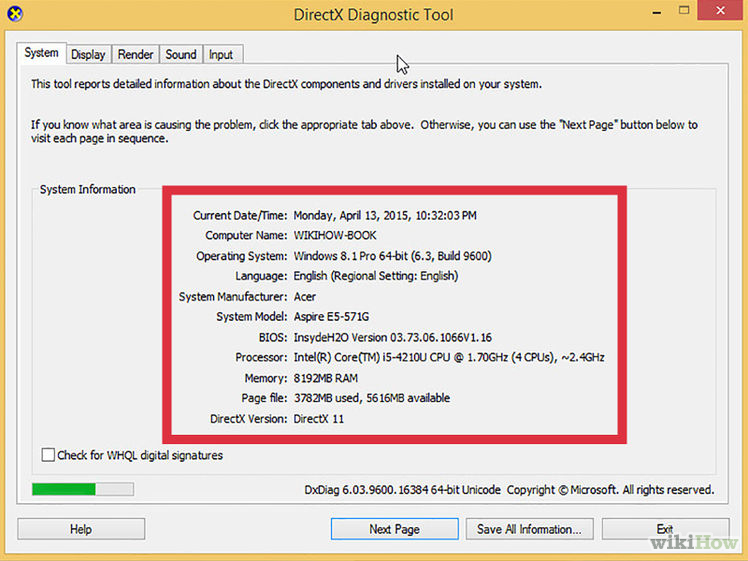The width and height of the screenshot is (748, 561).
Task: Open the Render tab
Action: click(135, 55)
